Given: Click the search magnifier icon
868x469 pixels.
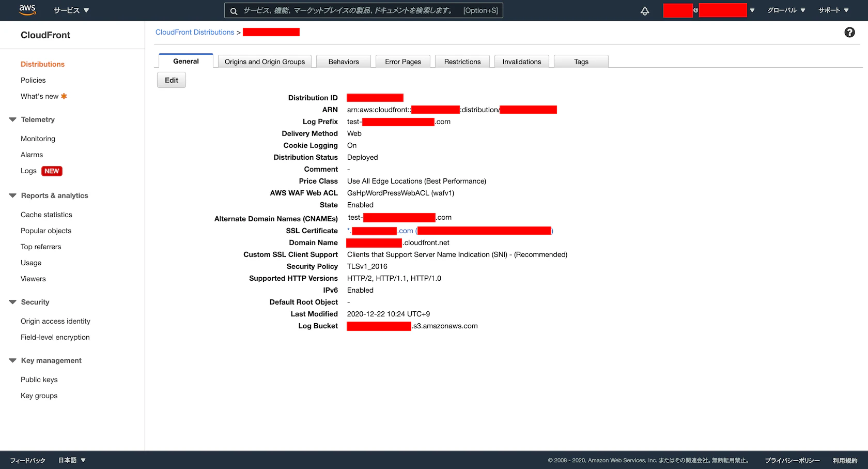Looking at the screenshot, I should point(234,10).
